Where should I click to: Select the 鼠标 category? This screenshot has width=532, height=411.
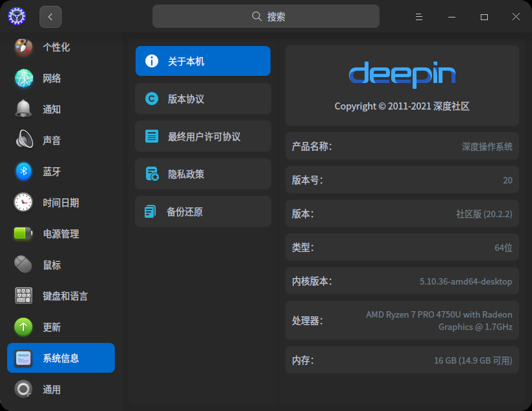click(61, 264)
